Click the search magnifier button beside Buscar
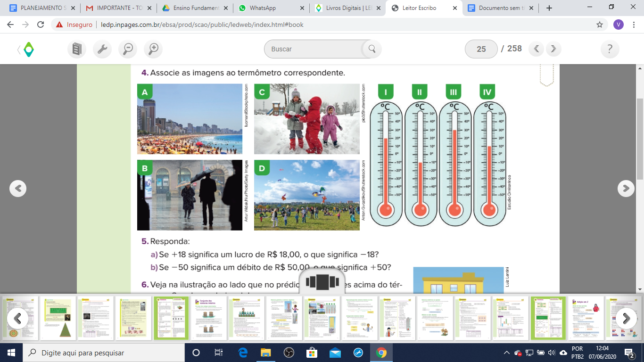Screen dimensions: 644x362 372,49
